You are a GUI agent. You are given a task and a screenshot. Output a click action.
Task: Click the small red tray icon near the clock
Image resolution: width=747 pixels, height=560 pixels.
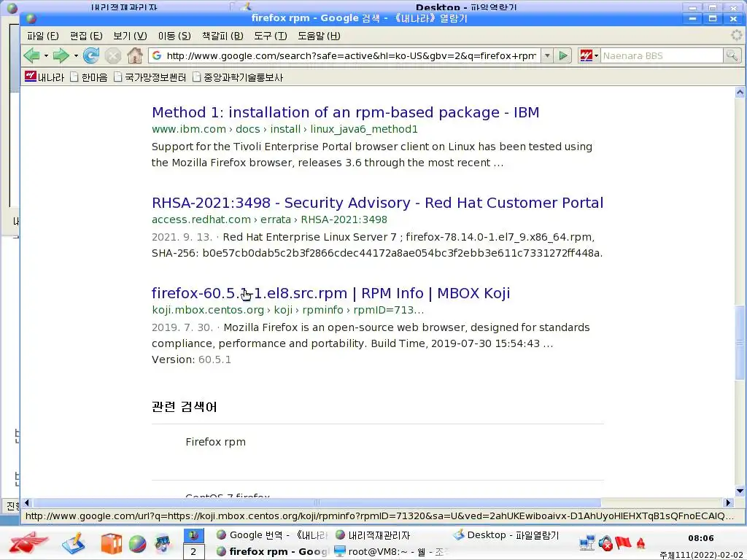[641, 542]
